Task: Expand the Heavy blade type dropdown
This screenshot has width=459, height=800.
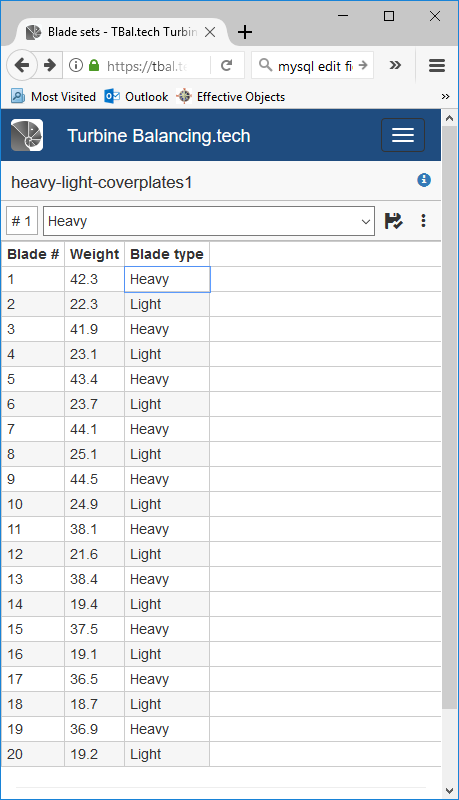Action: pyautogui.click(x=209, y=221)
